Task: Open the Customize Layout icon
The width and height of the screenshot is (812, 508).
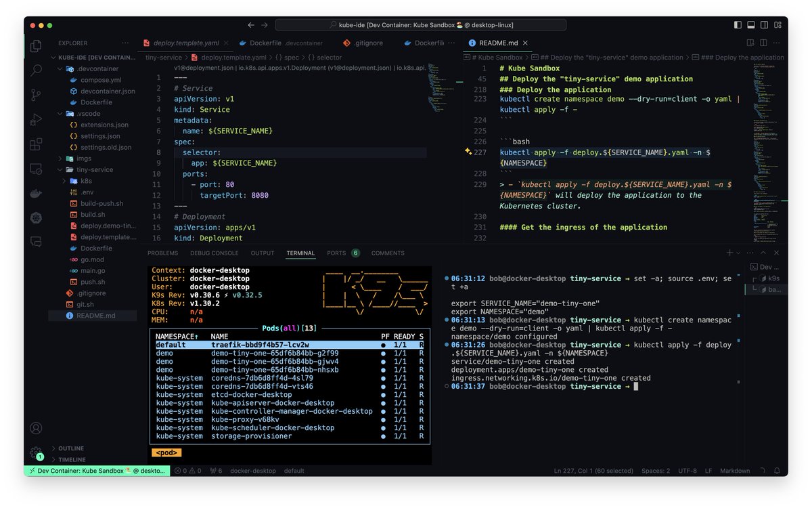Action: click(778, 25)
